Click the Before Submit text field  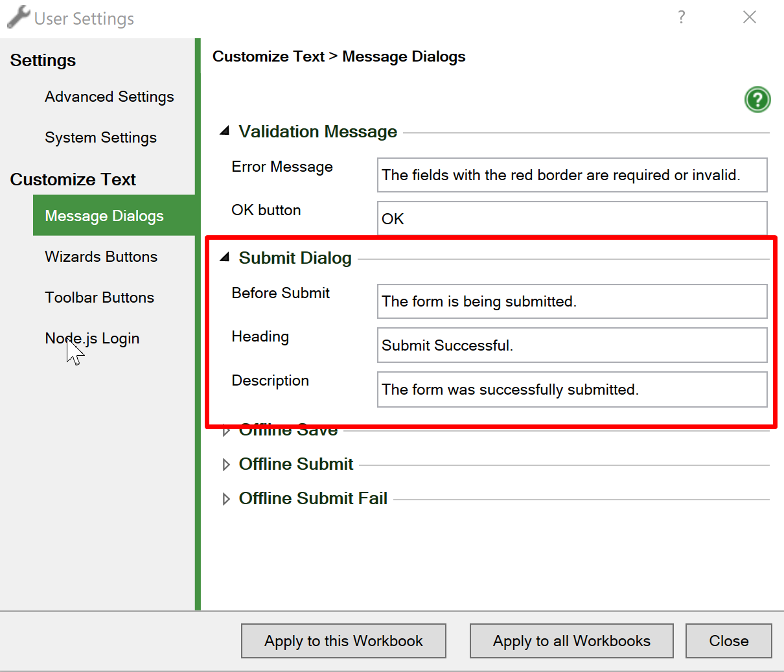(571, 301)
